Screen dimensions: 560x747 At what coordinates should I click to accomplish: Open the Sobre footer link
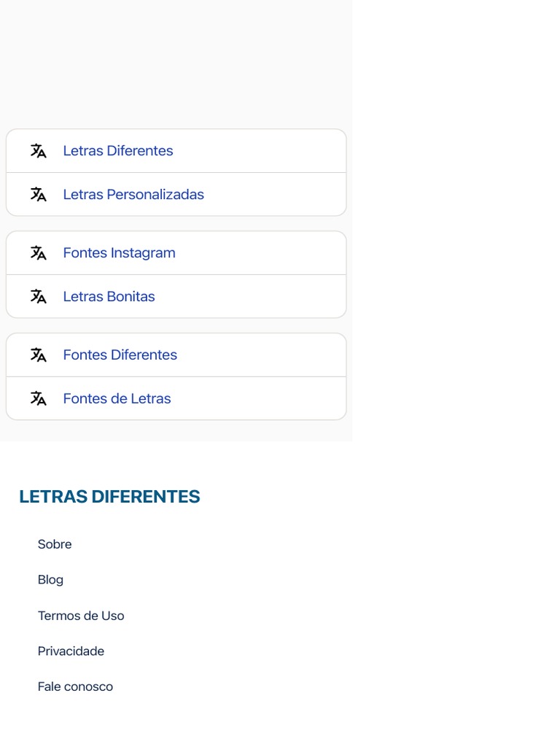click(55, 544)
